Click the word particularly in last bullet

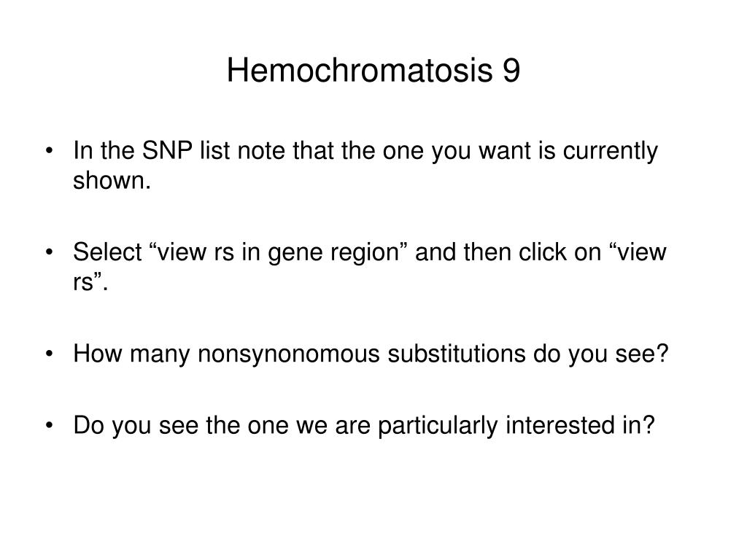click(438, 426)
